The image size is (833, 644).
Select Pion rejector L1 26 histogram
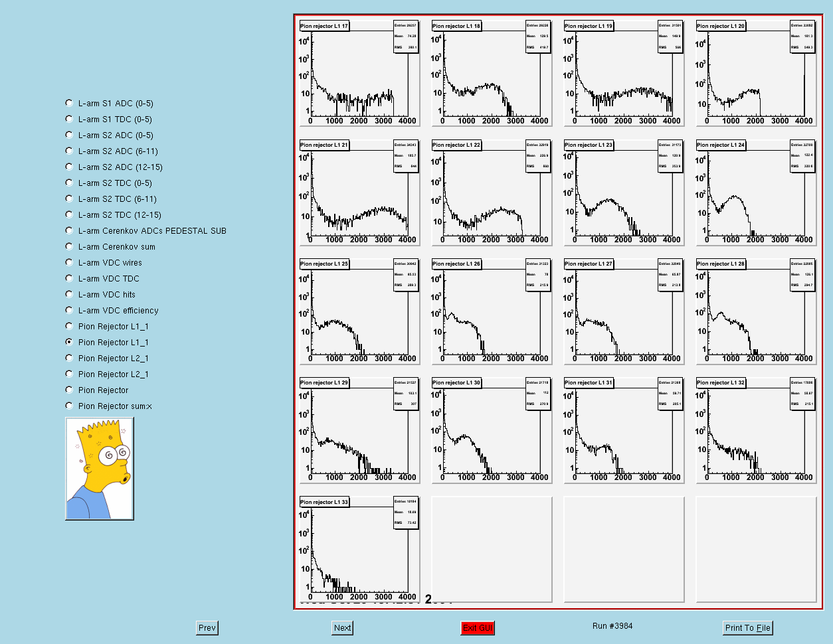[x=492, y=311]
